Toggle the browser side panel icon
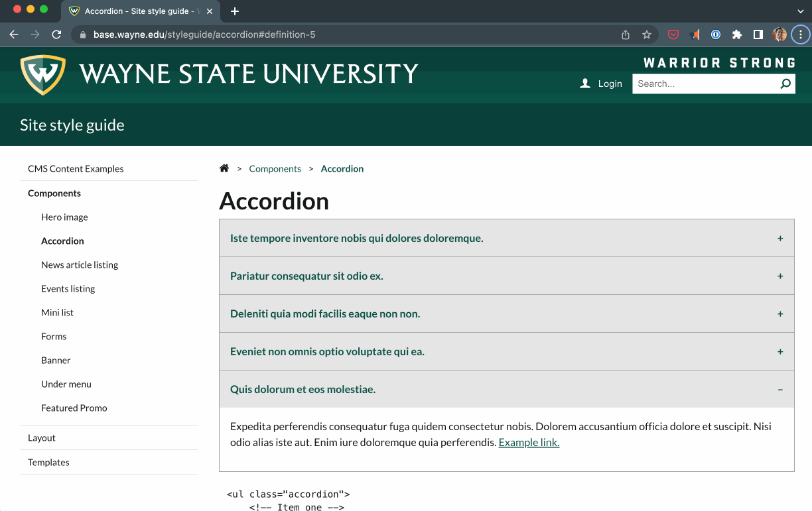Screen dimensions: 812x511 pos(758,35)
